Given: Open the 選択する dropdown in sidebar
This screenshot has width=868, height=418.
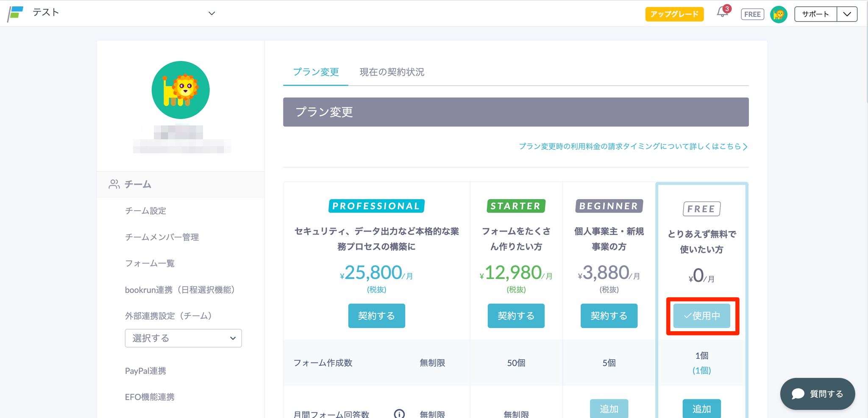Looking at the screenshot, I should pyautogui.click(x=183, y=338).
